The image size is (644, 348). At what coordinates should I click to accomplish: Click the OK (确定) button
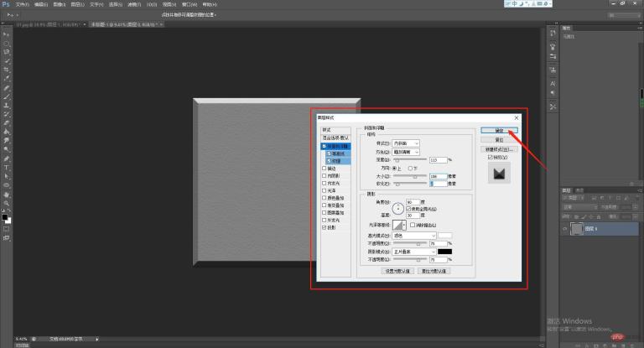pos(499,130)
